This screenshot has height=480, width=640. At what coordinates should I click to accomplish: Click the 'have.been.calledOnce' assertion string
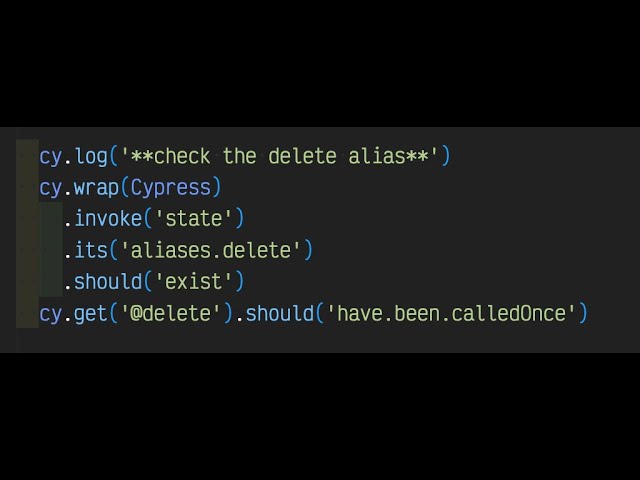(452, 313)
